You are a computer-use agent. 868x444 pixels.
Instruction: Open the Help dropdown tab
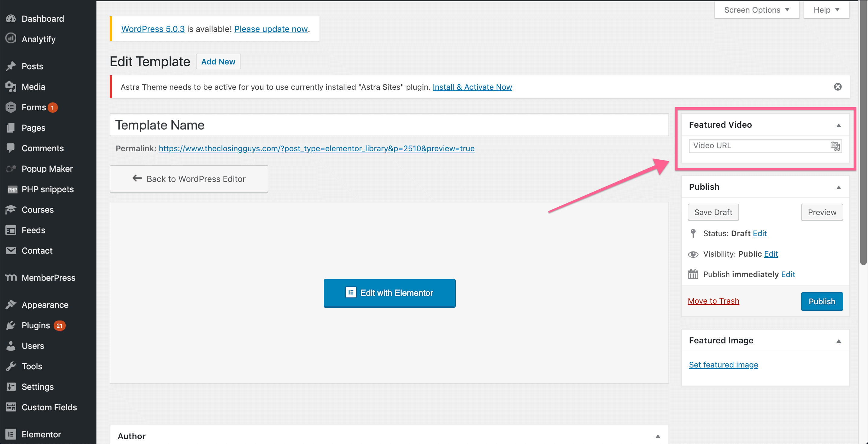826,10
